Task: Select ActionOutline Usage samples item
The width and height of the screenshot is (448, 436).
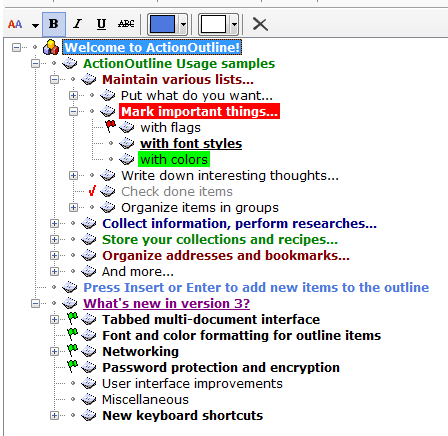Action: click(179, 63)
